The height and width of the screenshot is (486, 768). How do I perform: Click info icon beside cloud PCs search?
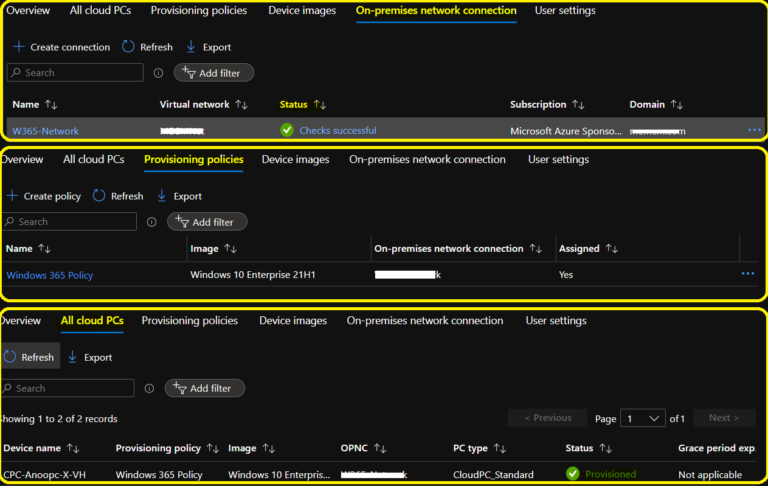pyautogui.click(x=149, y=389)
